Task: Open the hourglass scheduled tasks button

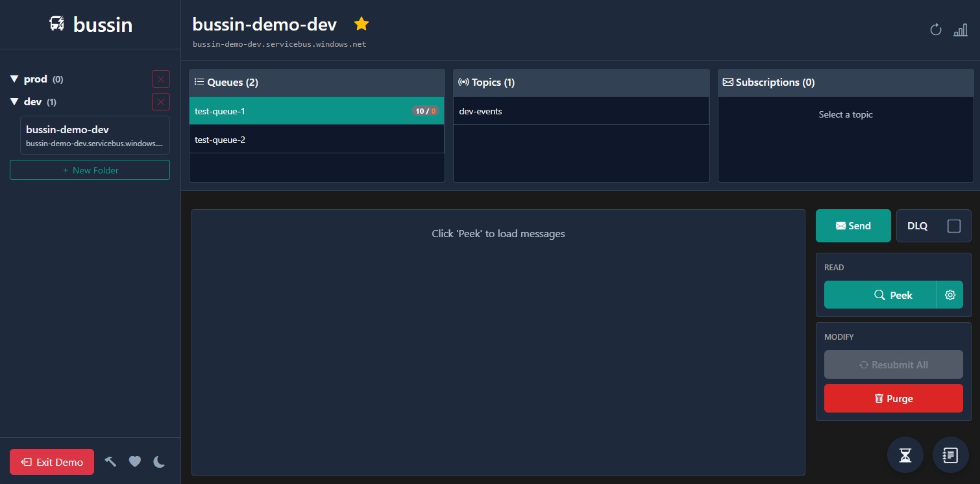Action: (x=905, y=455)
